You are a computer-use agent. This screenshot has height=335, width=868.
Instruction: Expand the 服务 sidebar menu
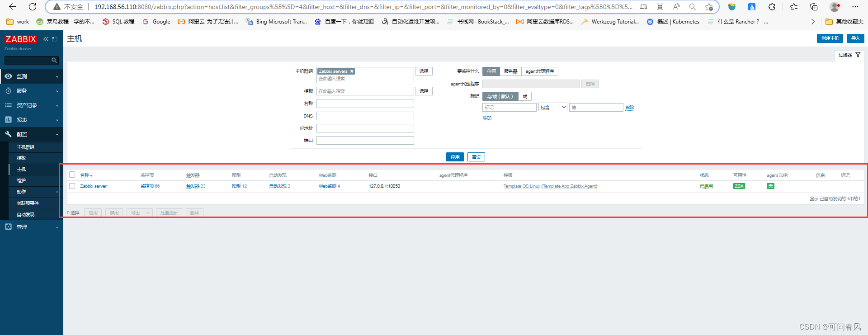(x=32, y=91)
